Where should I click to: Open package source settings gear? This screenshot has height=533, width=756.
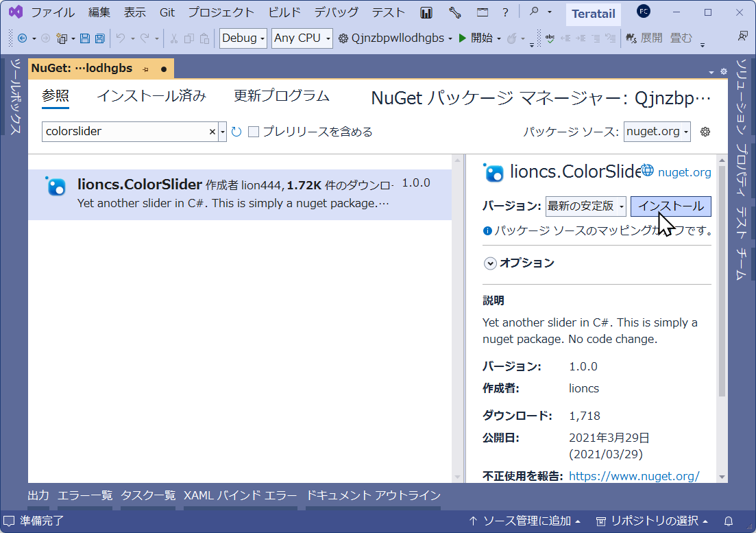(x=705, y=132)
